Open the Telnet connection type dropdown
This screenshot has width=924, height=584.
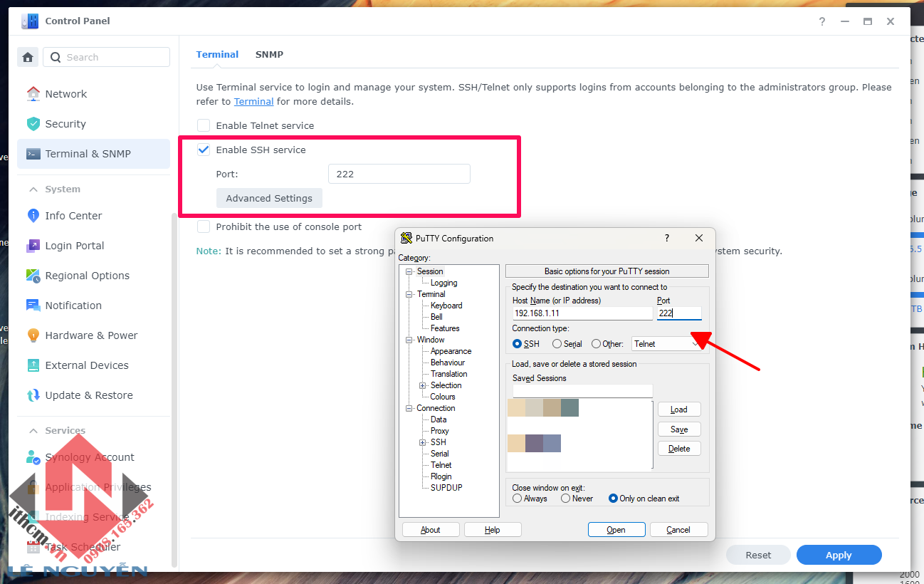tap(666, 344)
